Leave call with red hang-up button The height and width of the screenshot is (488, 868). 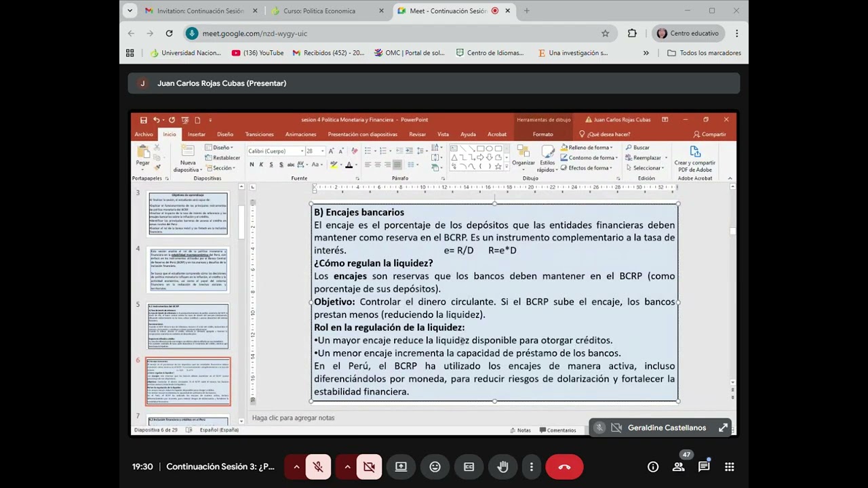pos(564,467)
